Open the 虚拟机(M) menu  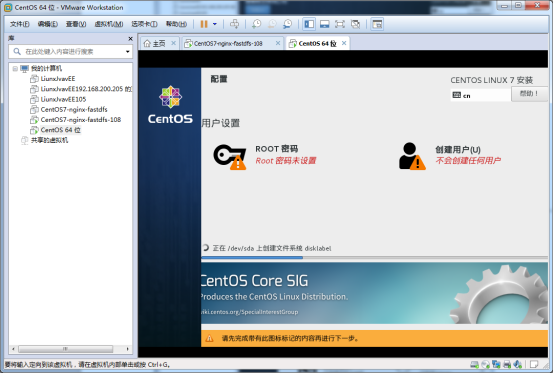[109, 24]
